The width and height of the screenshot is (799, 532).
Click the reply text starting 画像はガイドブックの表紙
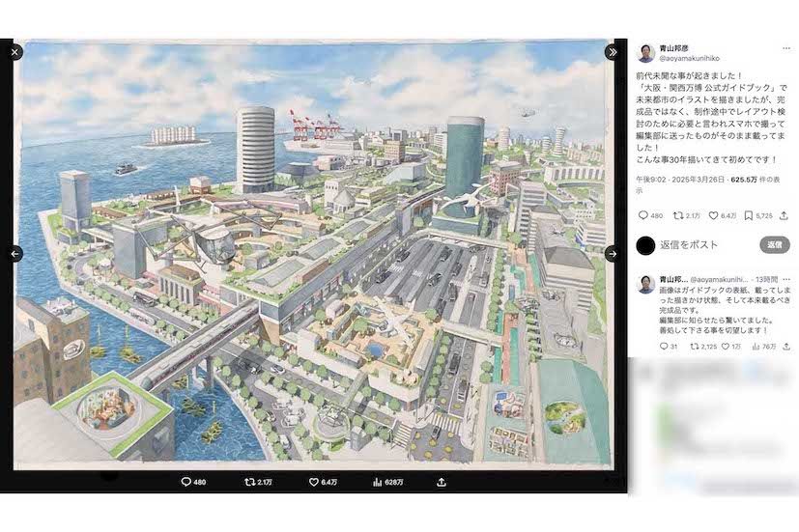[x=726, y=310]
